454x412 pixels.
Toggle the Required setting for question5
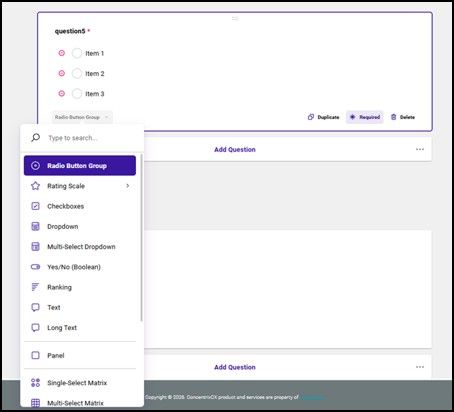click(365, 117)
